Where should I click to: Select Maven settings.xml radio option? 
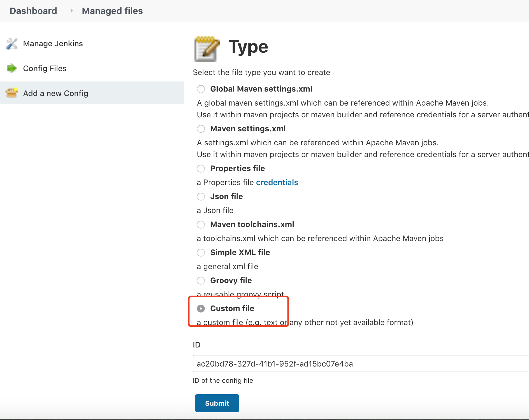201,129
